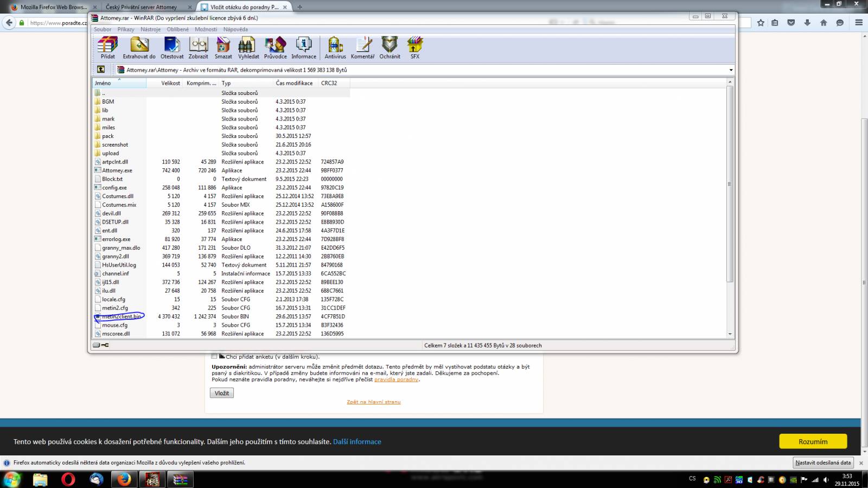Viewport: 868px width, 488px height.
Task: Open the Příkazy menu
Action: (x=126, y=29)
